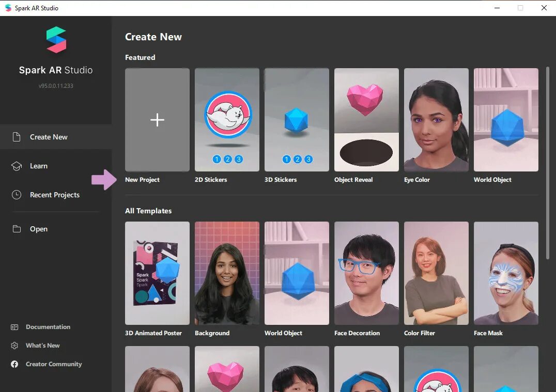Choose the Color Filter template

[436, 273]
